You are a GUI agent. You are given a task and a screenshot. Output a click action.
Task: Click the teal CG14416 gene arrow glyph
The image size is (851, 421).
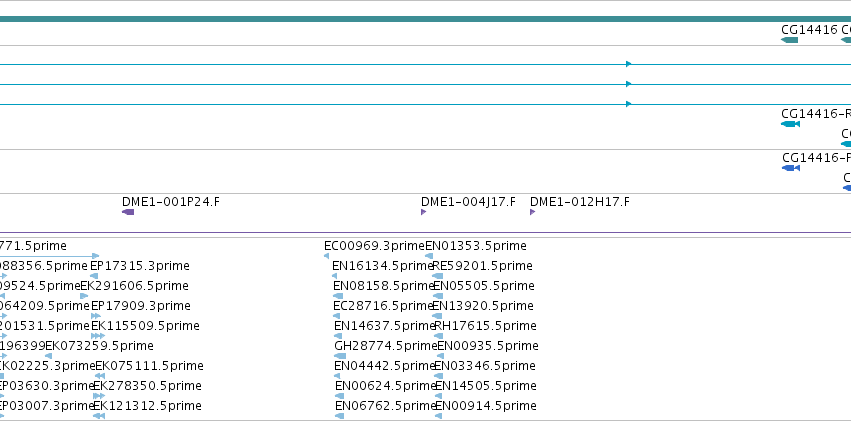point(789,40)
